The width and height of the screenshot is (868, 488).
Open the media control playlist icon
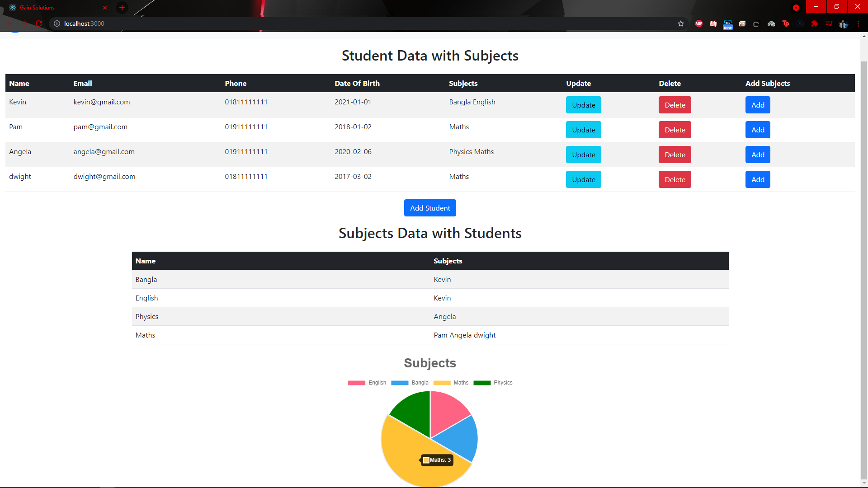pyautogui.click(x=829, y=23)
